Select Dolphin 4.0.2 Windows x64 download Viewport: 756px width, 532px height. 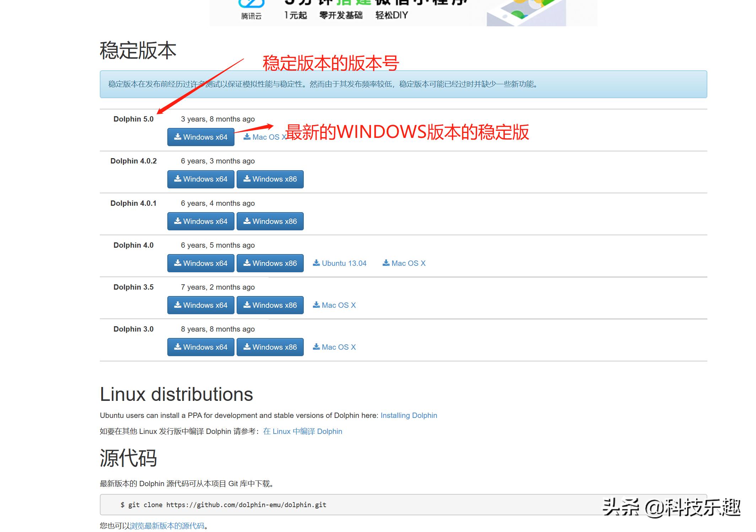point(200,179)
